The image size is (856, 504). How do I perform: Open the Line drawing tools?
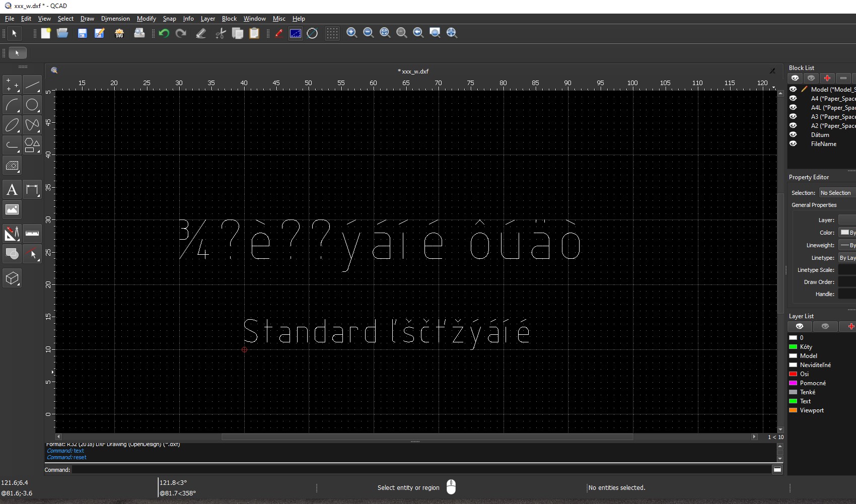coord(32,85)
